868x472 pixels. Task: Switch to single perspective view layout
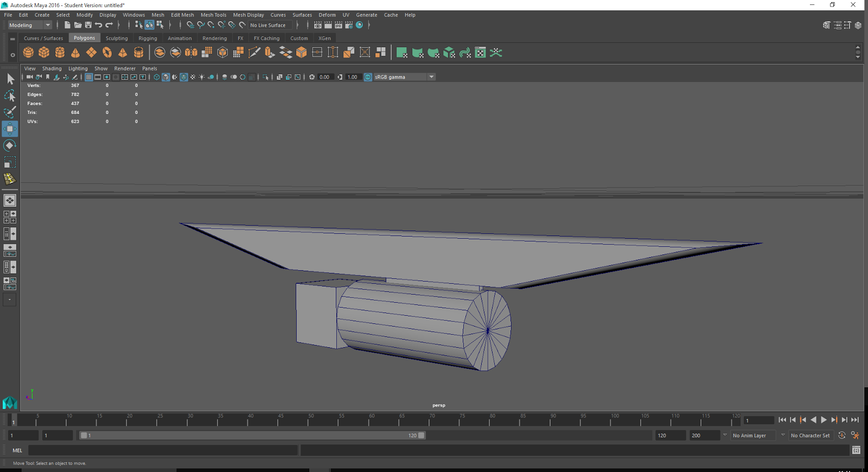tap(10, 201)
